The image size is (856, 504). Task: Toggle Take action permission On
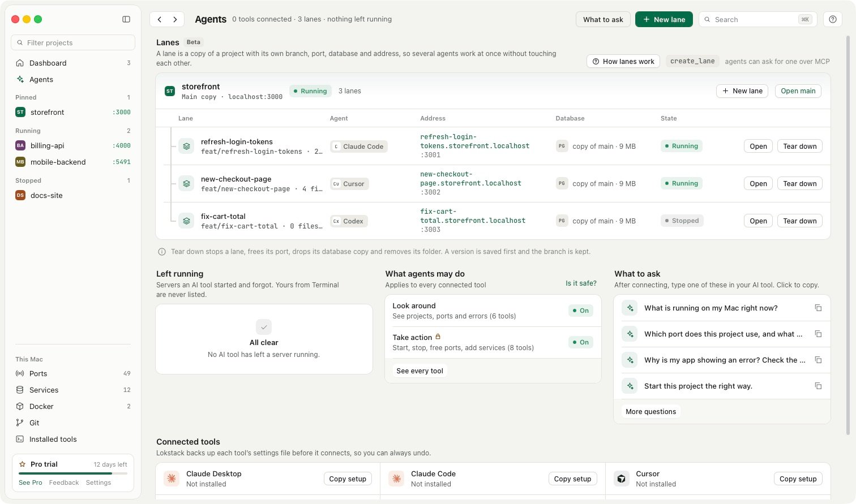click(580, 342)
